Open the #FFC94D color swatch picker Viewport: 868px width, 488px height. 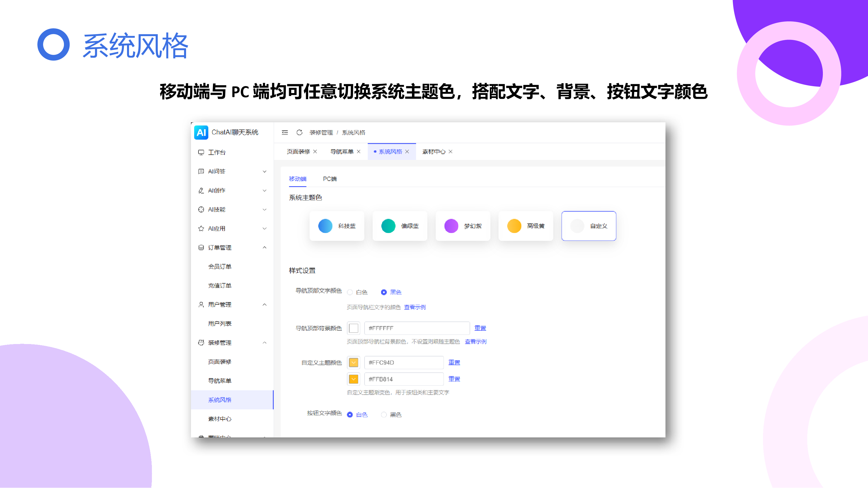click(354, 362)
